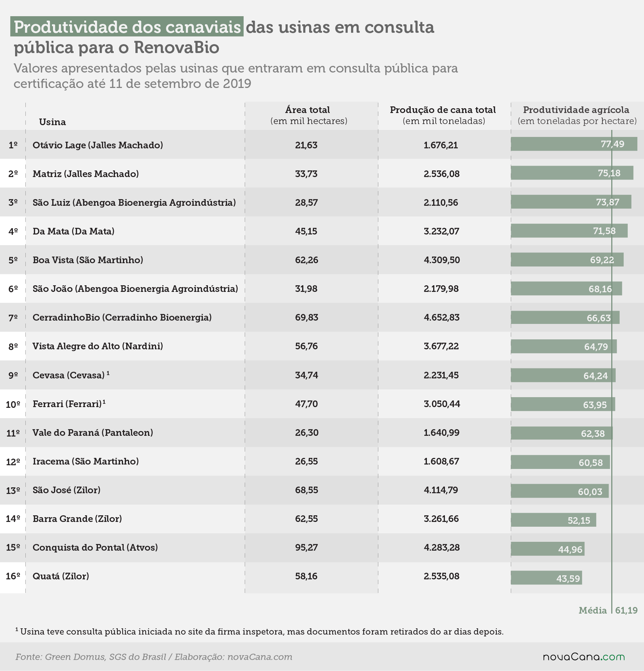Select the production value 2.231,45
The width and height of the screenshot is (644, 671).
pyautogui.click(x=441, y=375)
